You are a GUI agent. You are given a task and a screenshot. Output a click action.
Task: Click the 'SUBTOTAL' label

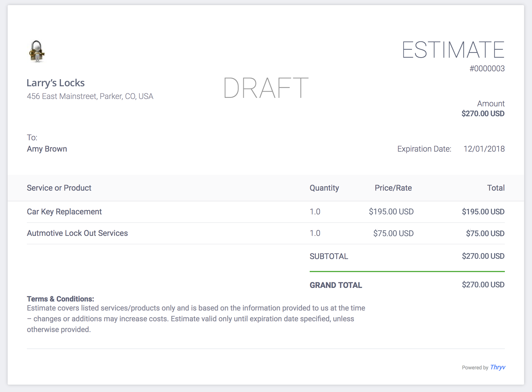[329, 257]
